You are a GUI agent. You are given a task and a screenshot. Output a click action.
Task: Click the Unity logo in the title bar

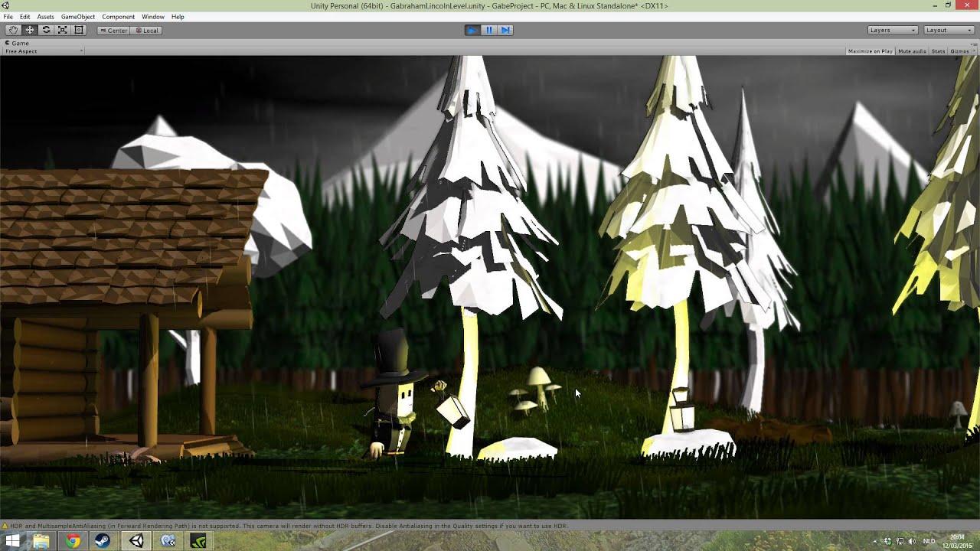click(5, 5)
